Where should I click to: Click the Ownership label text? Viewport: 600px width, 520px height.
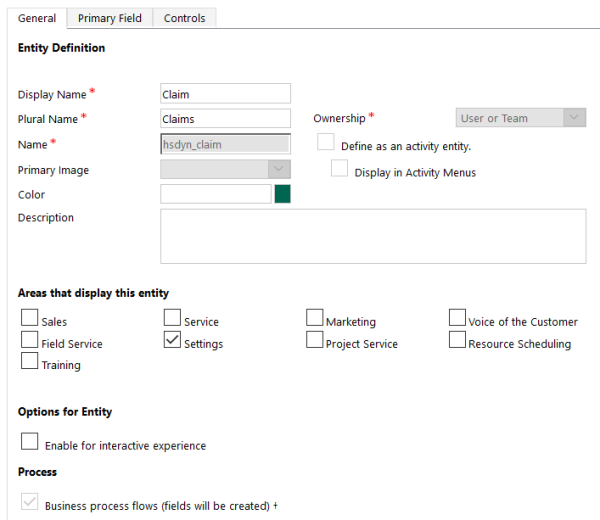339,118
